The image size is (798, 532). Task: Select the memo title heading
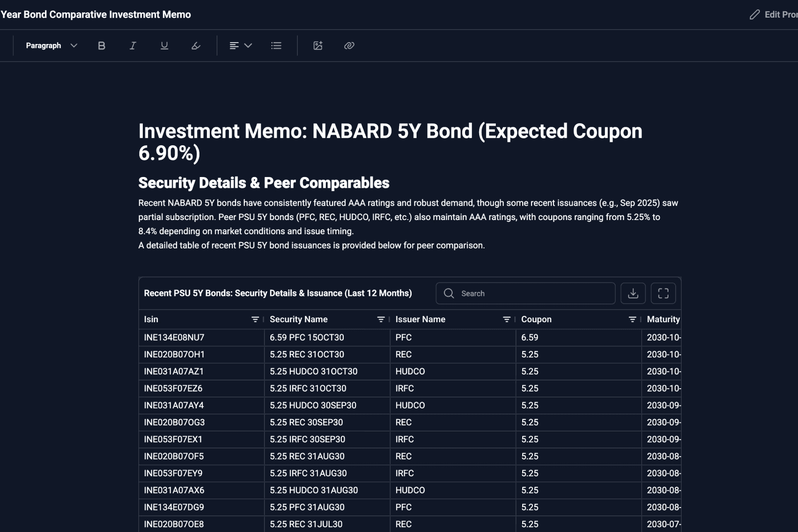390,142
